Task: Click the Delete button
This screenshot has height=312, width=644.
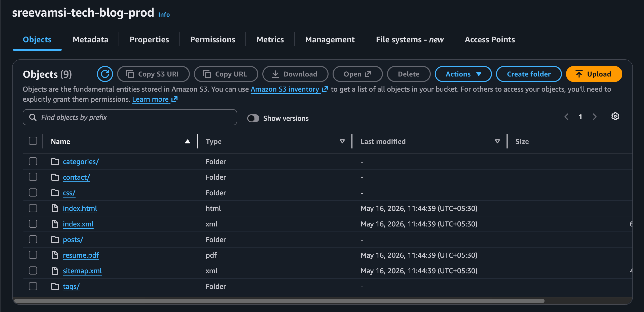Action: tap(409, 74)
